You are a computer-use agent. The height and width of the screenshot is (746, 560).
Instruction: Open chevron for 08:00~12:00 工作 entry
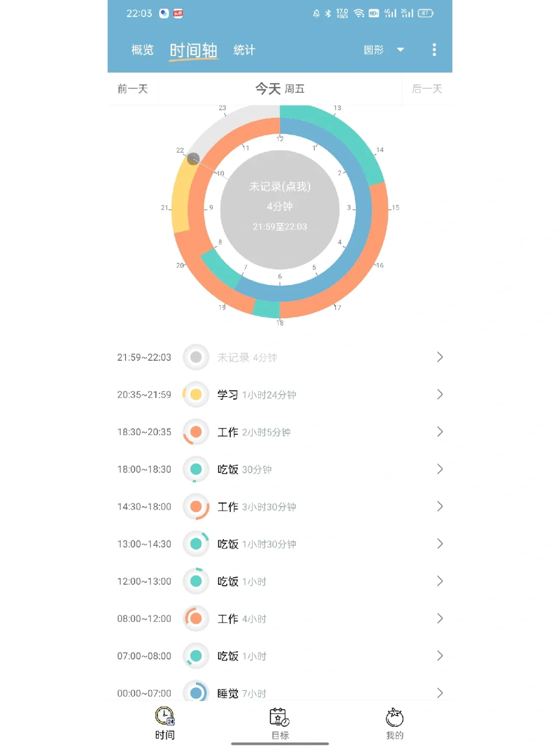pyautogui.click(x=440, y=618)
